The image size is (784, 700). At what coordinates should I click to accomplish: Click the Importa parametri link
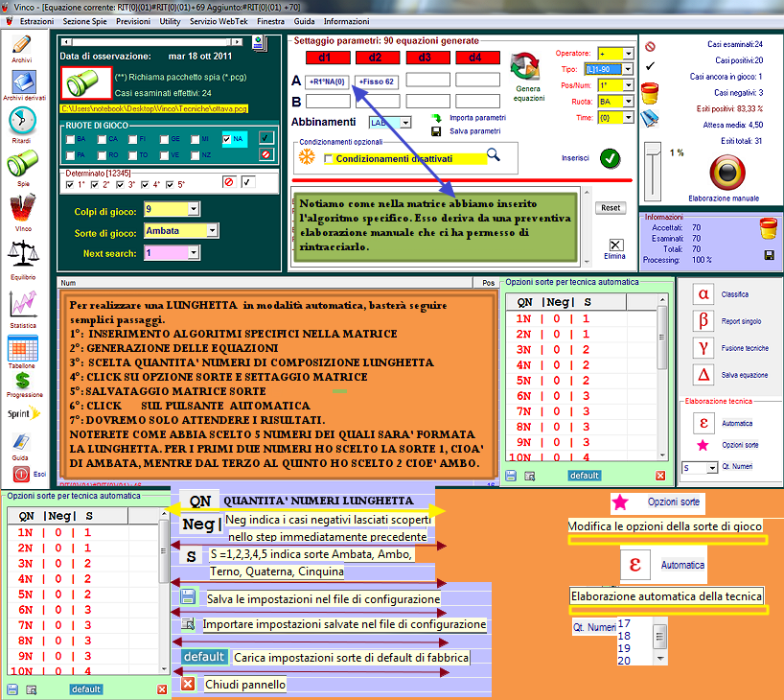[477, 118]
